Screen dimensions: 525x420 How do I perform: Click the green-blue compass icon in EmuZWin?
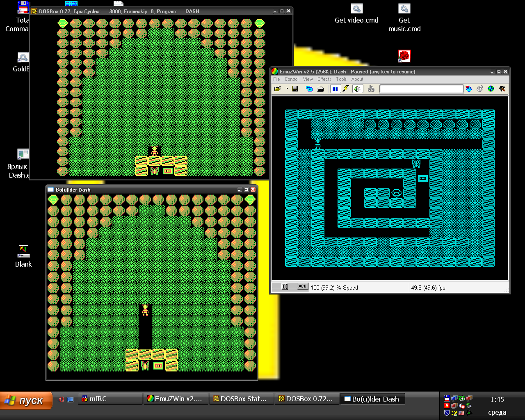(x=491, y=89)
